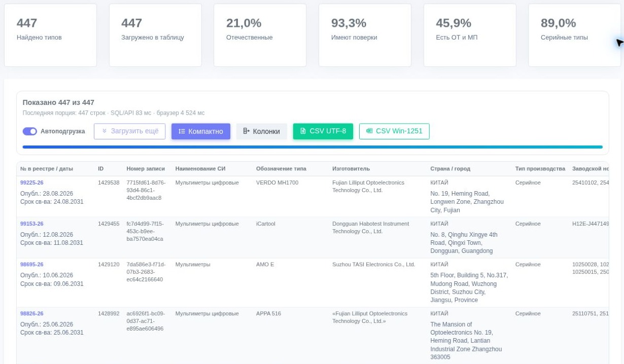Click the VERDO MH1700 type cell
Screen dimensions: 624x364
point(277,183)
